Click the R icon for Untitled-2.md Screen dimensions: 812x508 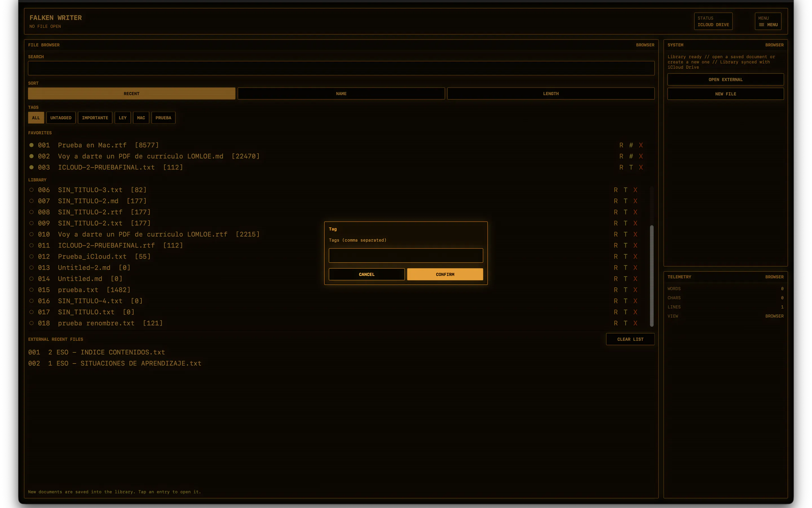tap(616, 268)
